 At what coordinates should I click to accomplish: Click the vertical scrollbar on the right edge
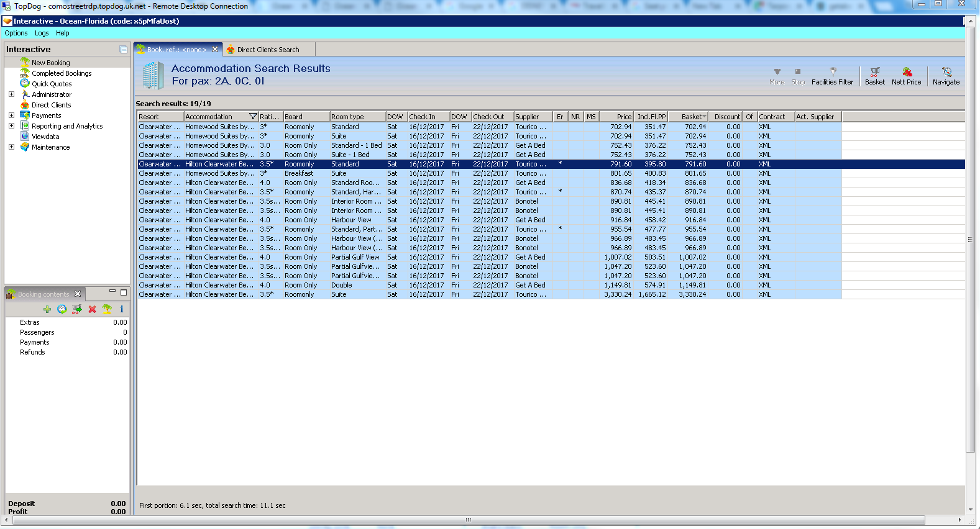pyautogui.click(x=970, y=240)
